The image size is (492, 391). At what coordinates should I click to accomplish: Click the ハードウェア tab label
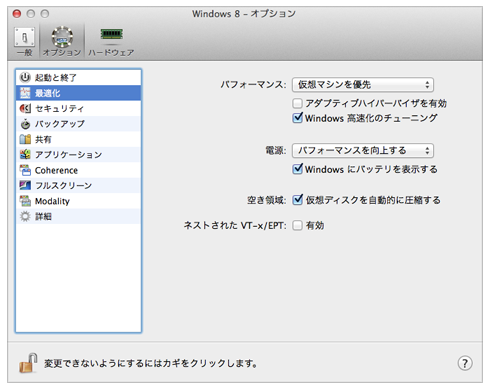pyautogui.click(x=111, y=53)
